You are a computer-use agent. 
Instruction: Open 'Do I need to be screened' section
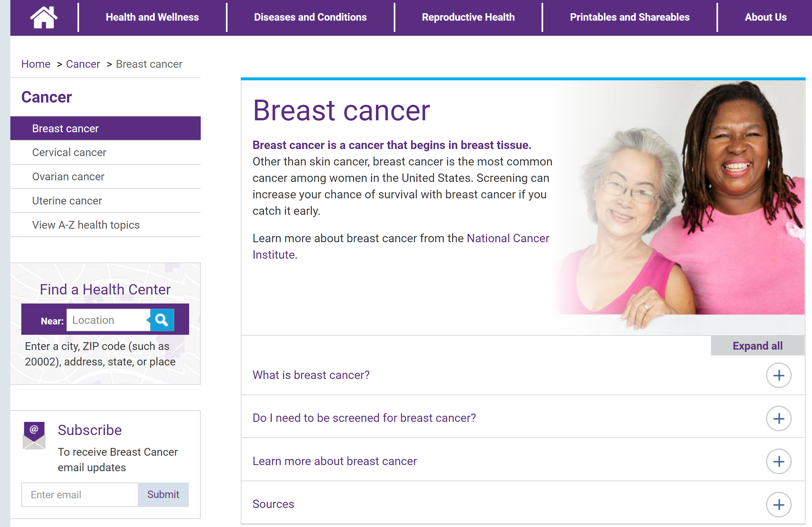point(364,418)
